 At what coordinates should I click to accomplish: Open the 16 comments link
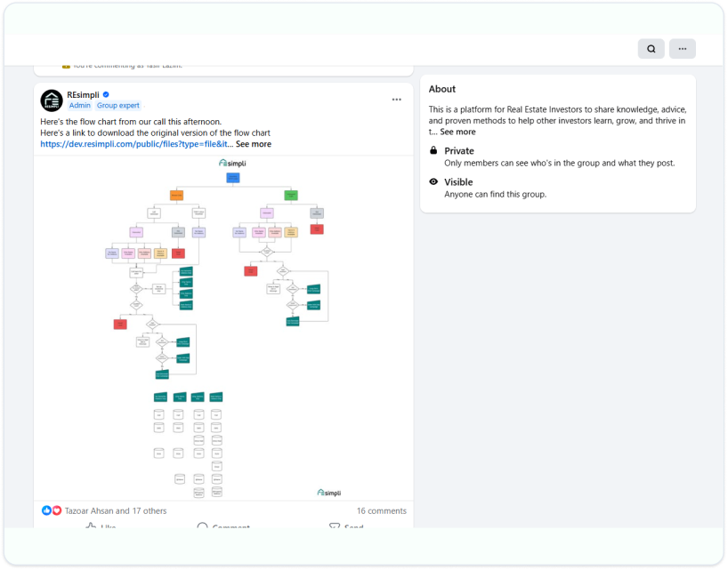point(381,511)
